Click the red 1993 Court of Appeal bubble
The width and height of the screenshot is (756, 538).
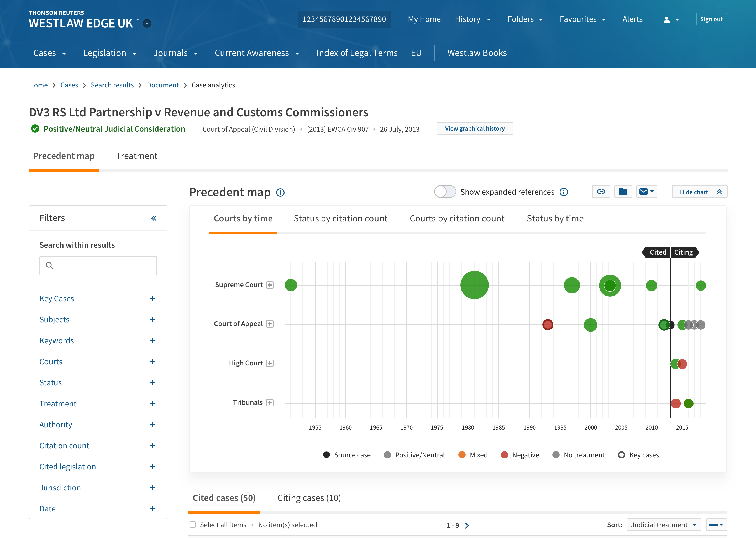(x=548, y=324)
